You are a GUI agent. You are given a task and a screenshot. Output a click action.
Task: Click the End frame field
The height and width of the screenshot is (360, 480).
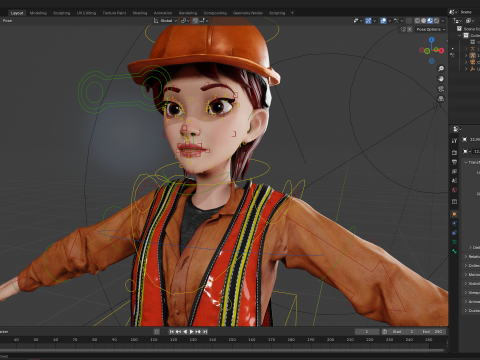pos(432,332)
